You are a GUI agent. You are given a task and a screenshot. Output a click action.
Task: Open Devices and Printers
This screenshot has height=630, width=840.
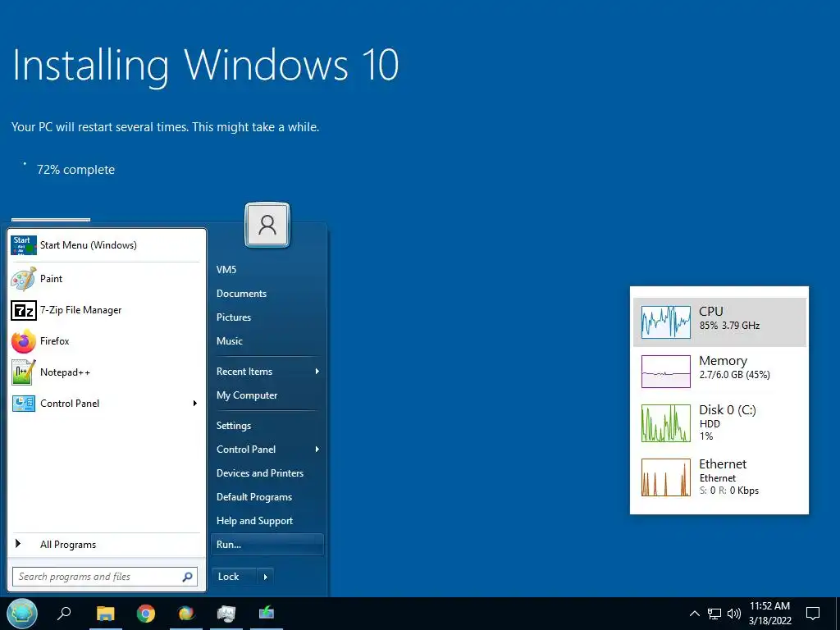pos(260,473)
